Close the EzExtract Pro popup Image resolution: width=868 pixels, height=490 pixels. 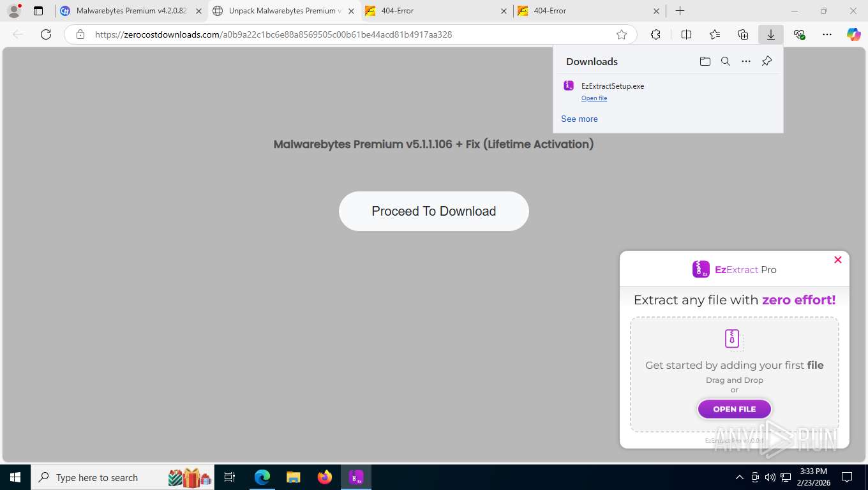click(838, 260)
